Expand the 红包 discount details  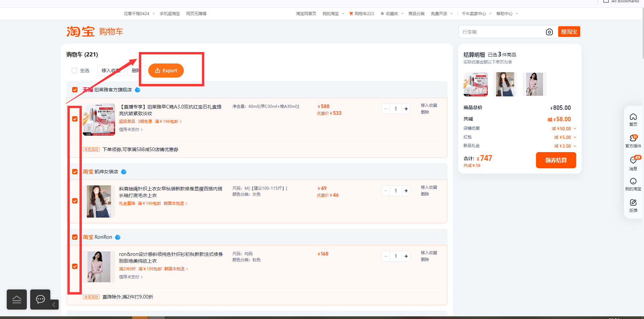pos(575,137)
